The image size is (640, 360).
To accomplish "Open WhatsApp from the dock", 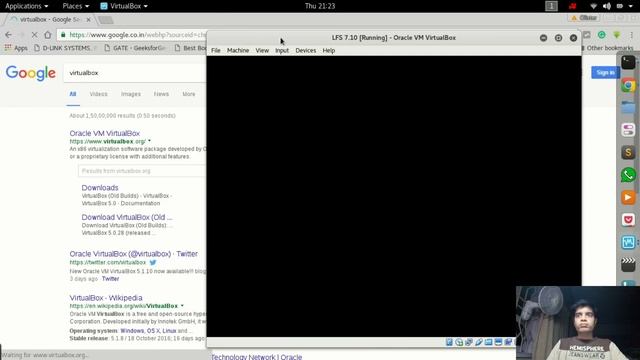I will (x=628, y=175).
